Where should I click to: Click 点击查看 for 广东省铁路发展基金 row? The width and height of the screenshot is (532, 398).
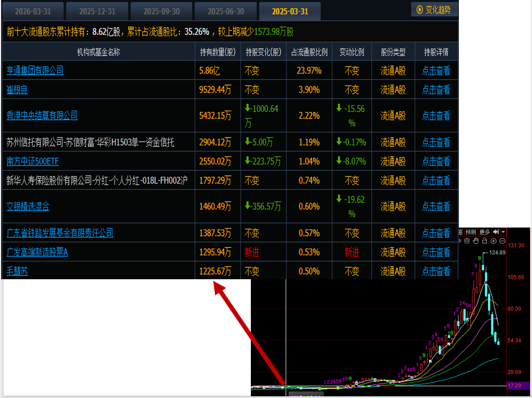click(436, 233)
